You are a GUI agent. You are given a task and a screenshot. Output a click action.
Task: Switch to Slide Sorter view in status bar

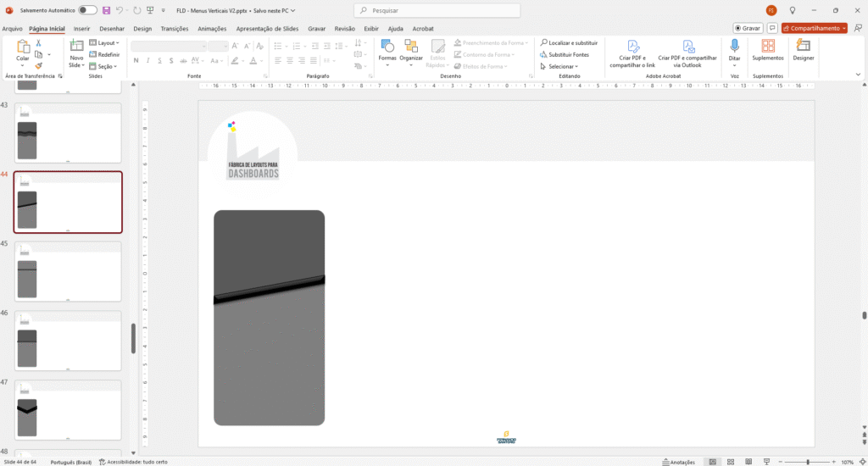(x=730, y=462)
